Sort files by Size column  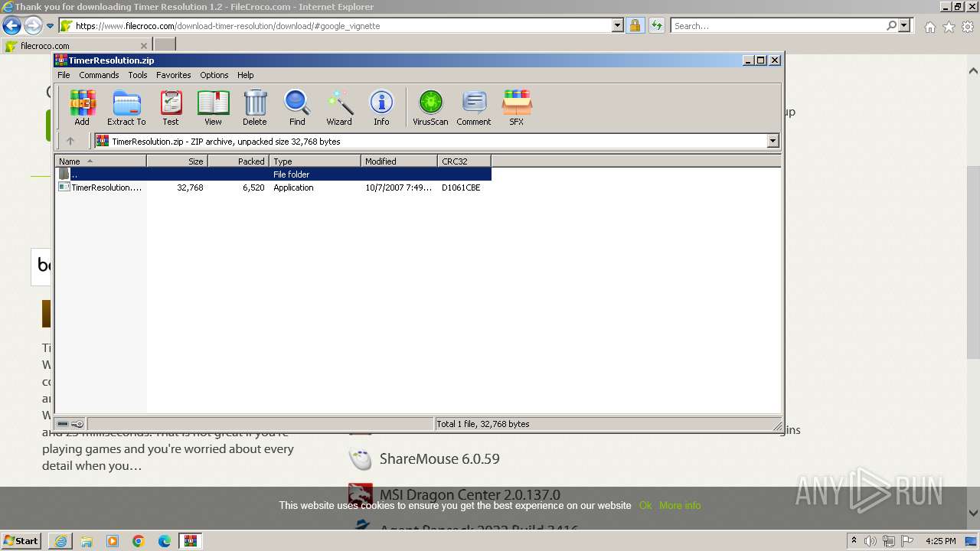(177, 161)
